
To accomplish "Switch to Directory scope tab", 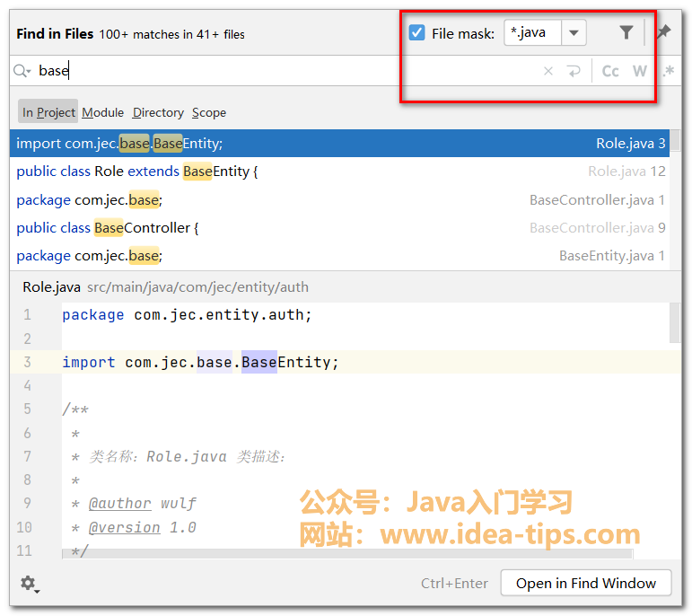I will [x=158, y=112].
